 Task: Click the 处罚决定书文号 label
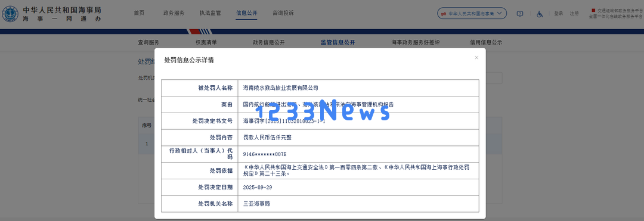(213, 121)
